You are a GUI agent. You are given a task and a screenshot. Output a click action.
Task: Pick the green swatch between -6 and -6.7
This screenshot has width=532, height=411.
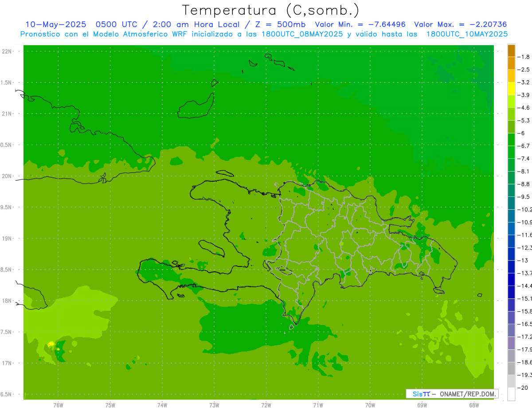point(511,140)
